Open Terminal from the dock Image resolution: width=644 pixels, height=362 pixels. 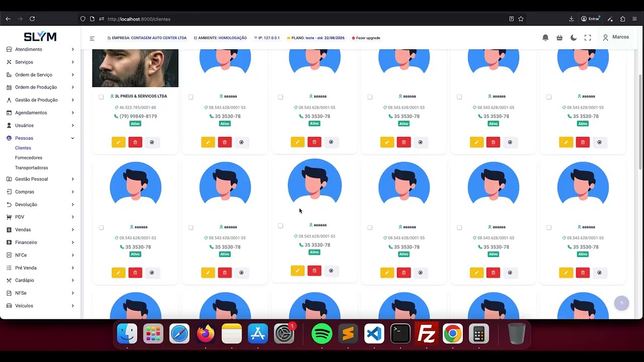400,334
